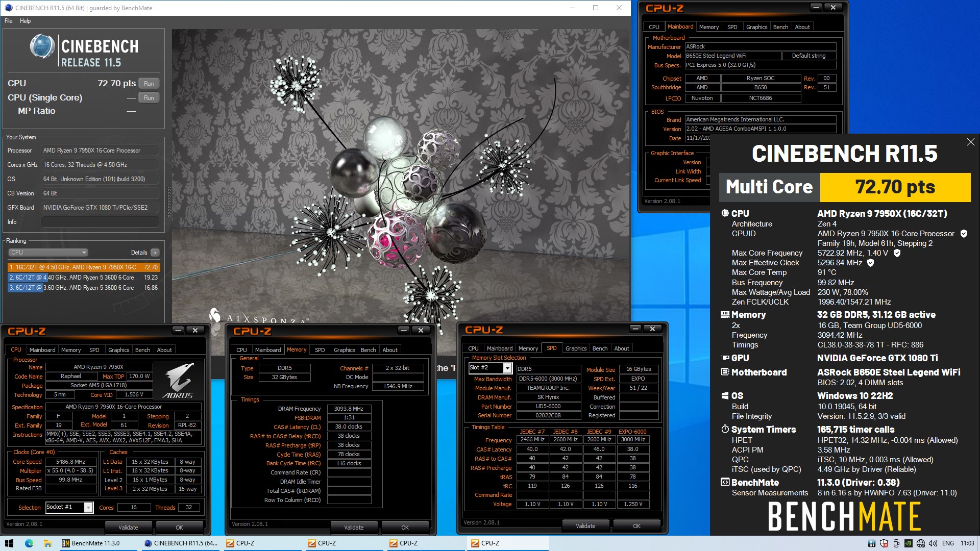Select ranking entry Ryzen 5 3600 4.40 GHz
980x551 pixels.
pyautogui.click(x=84, y=278)
